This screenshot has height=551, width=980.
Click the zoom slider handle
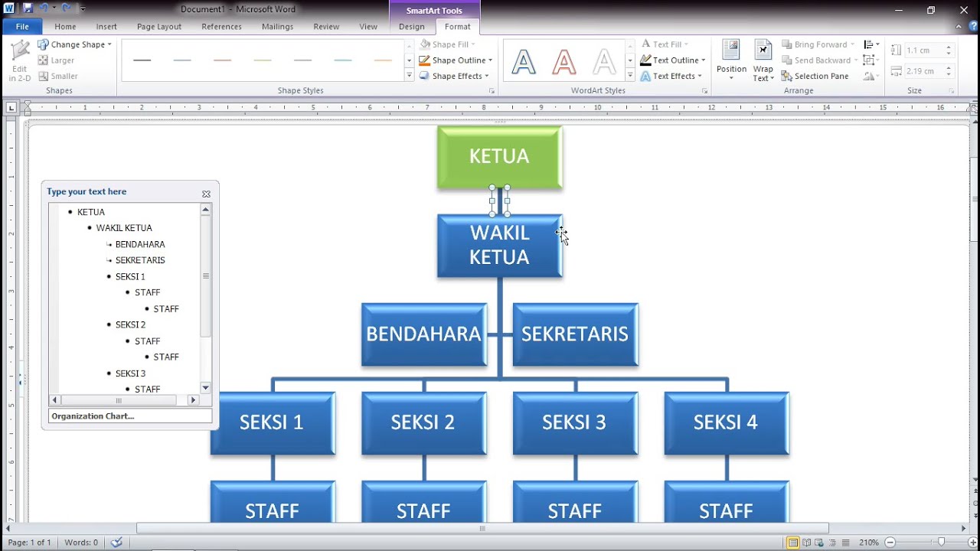(x=941, y=543)
